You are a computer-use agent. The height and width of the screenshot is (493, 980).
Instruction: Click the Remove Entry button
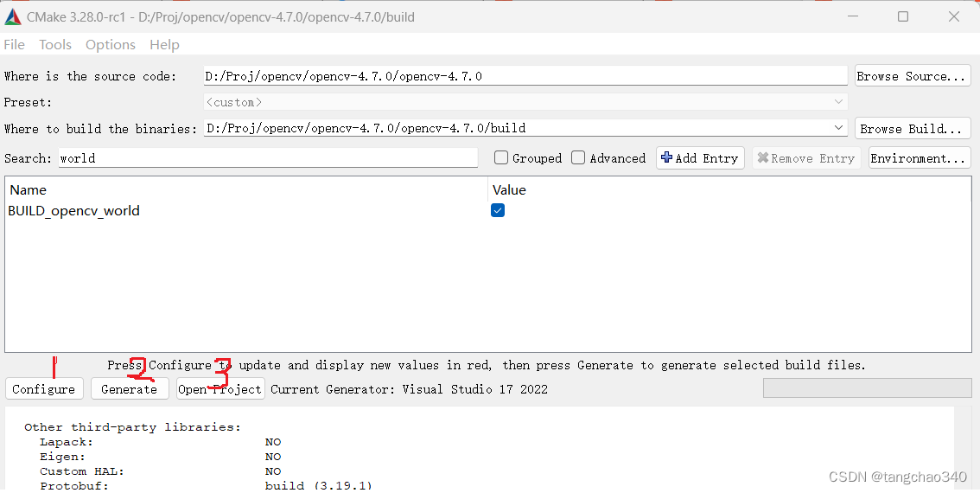806,157
